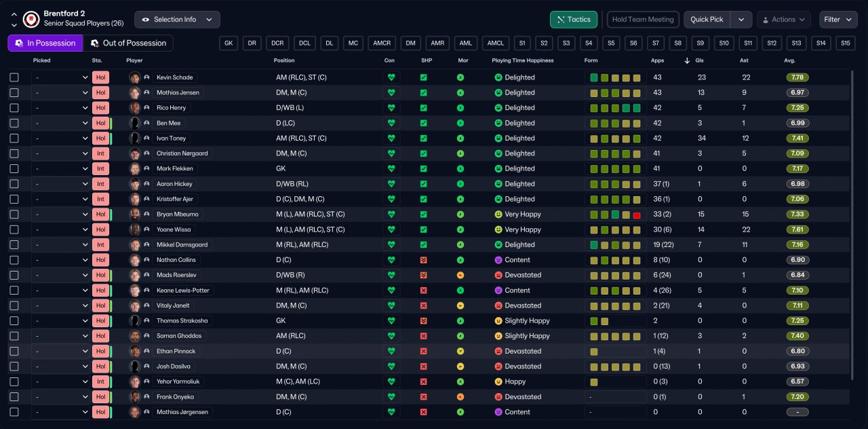Screen dimensions: 868x429
Task: Click the Hol status badge for Rico Henry
Action: (x=100, y=108)
